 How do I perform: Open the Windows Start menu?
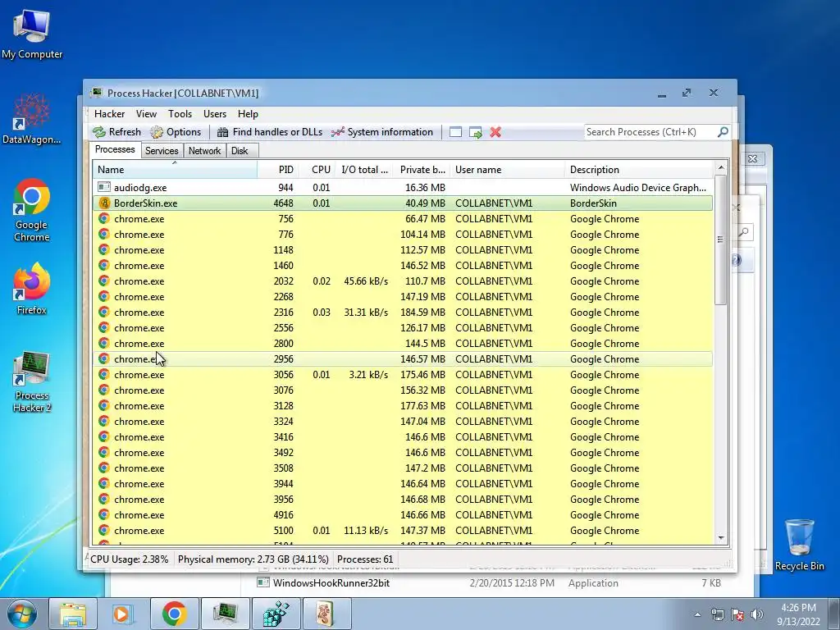(22, 614)
